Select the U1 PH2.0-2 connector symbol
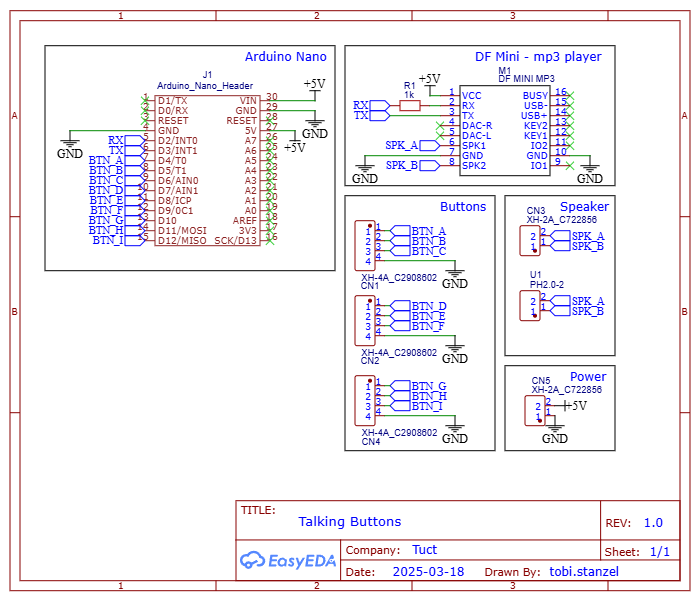 click(530, 305)
